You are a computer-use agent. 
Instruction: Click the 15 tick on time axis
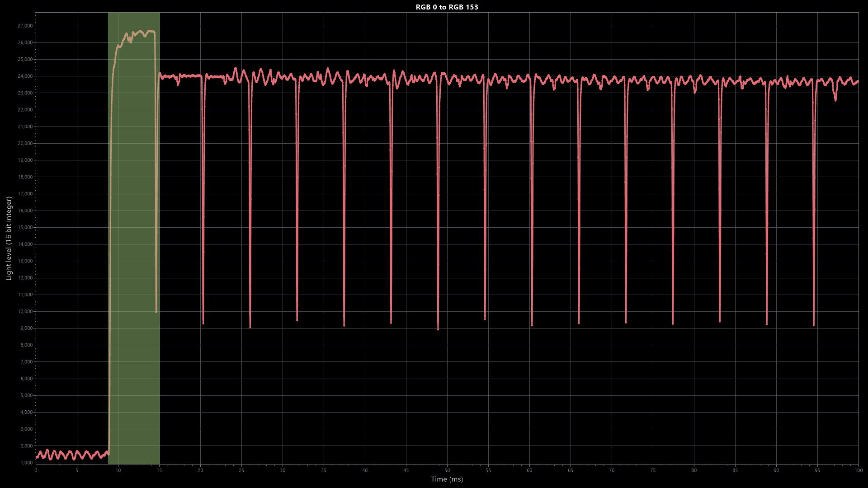coord(159,470)
